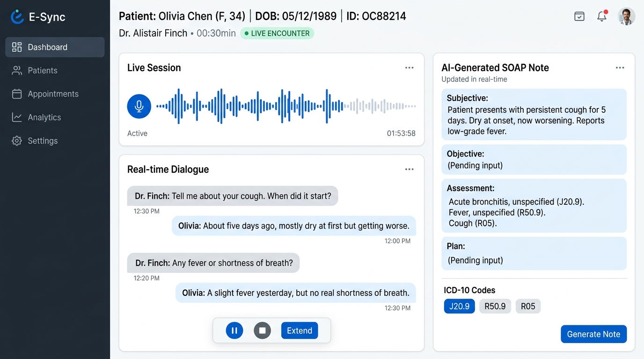Open the Real-time Dialogue three-dot menu
The width and height of the screenshot is (644, 359).
click(410, 169)
